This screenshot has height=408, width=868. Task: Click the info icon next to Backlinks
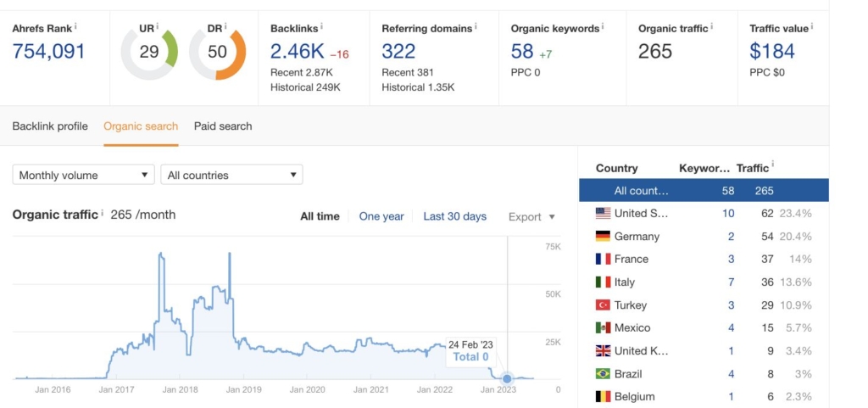(322, 26)
